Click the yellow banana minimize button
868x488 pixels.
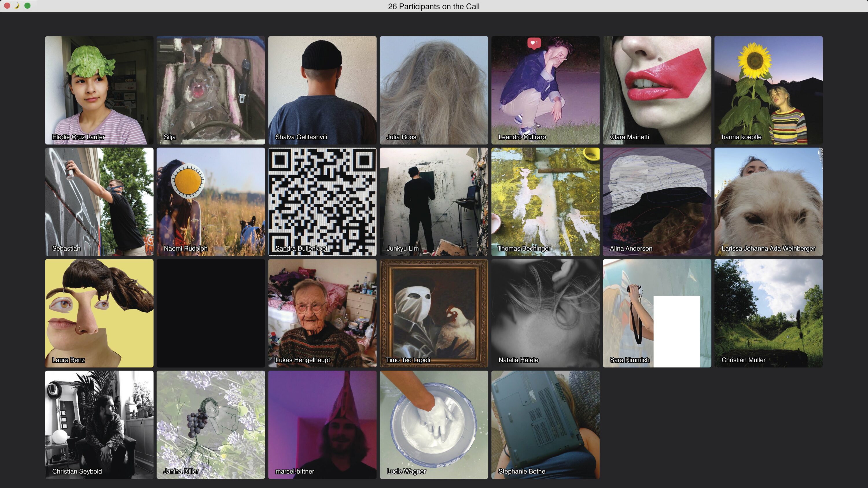point(17,6)
